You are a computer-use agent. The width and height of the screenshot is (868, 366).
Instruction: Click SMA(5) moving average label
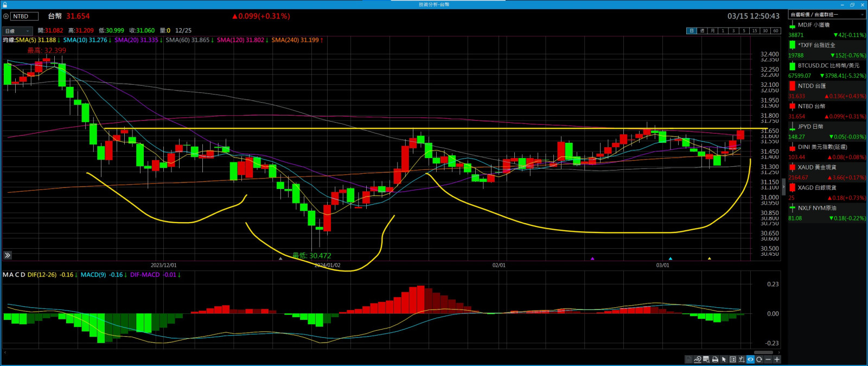point(36,40)
